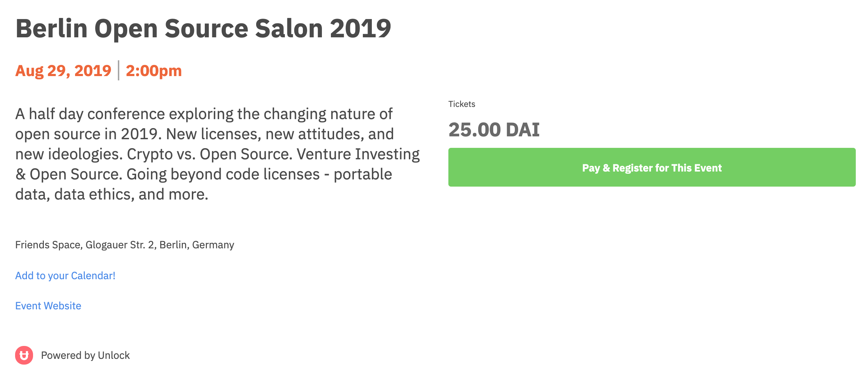Click the Aug 29, 2019 date
868x389 pixels.
[63, 71]
